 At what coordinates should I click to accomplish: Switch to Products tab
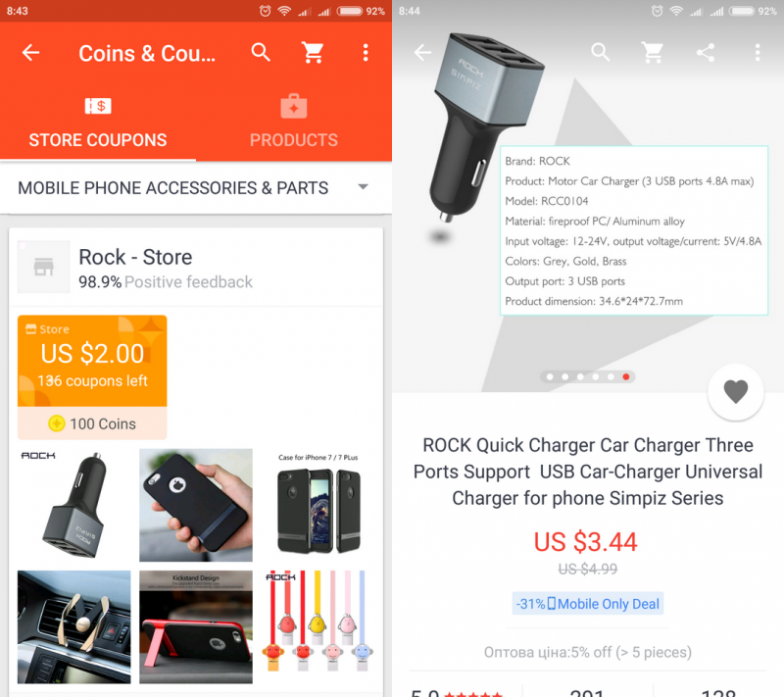294,124
